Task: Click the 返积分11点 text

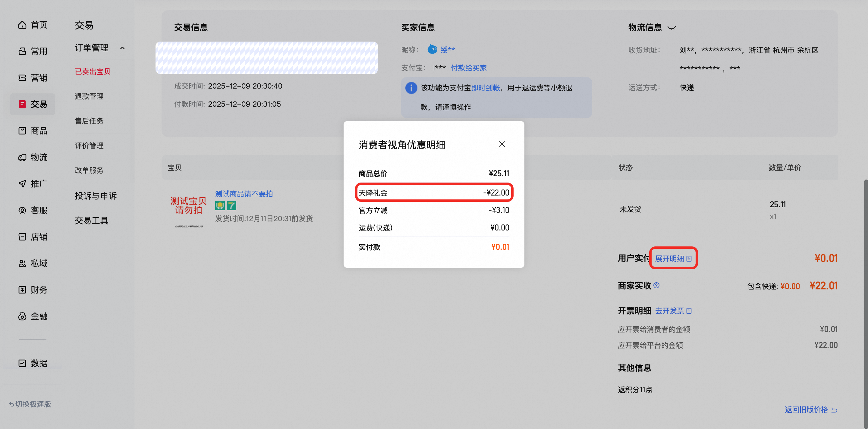Action: click(635, 390)
